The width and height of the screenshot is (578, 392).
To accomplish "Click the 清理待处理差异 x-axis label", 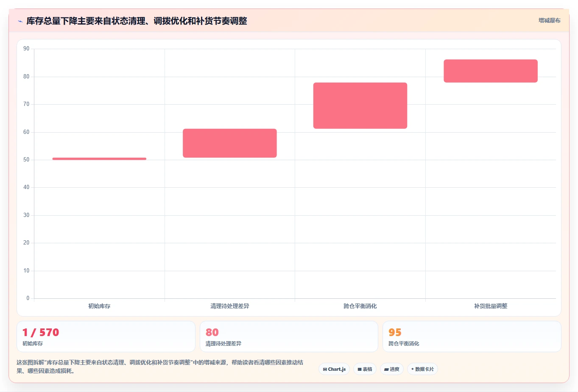I will (230, 306).
